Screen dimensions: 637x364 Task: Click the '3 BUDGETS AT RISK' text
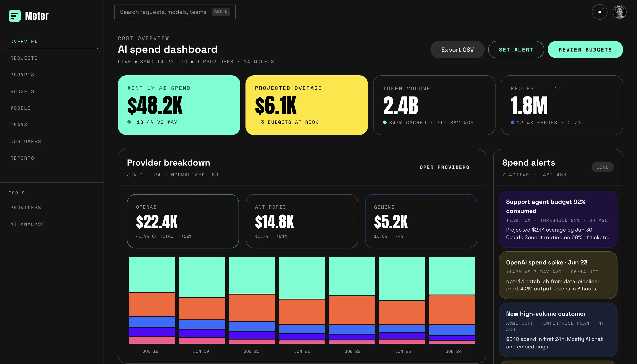coord(290,122)
